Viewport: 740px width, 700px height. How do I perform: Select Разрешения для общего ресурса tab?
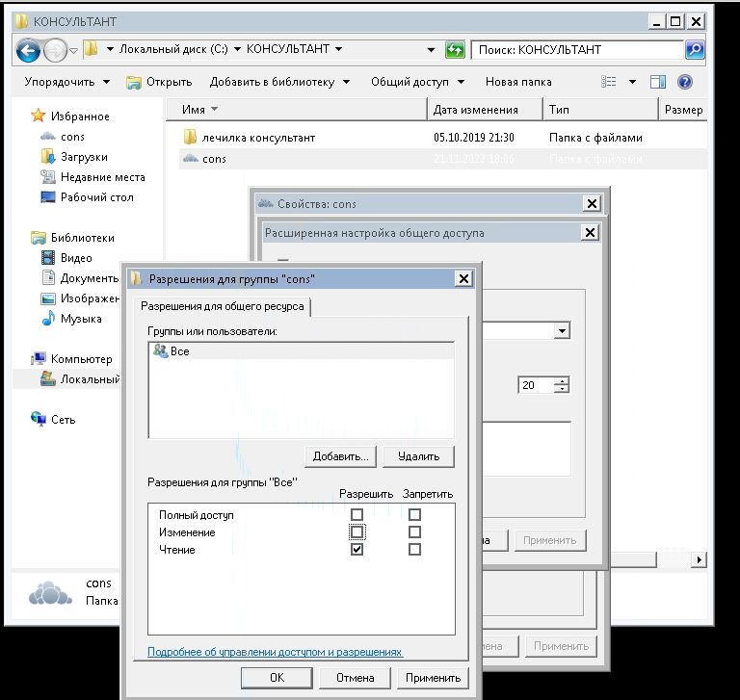click(223, 306)
